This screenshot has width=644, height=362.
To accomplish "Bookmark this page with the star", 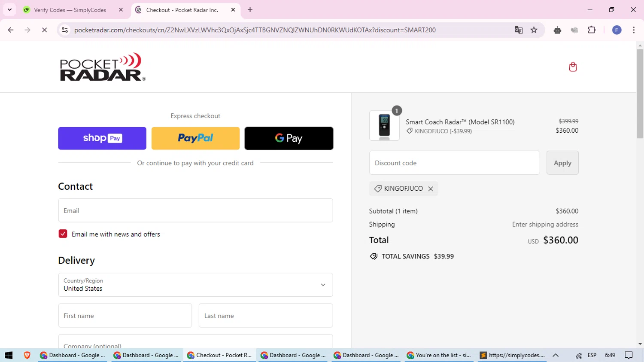I will coord(534,30).
